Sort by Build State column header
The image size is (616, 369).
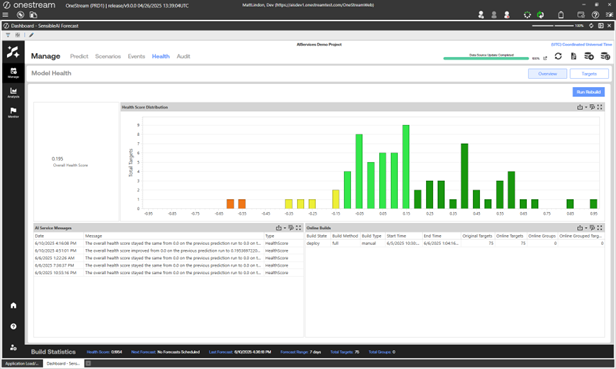[317, 236]
